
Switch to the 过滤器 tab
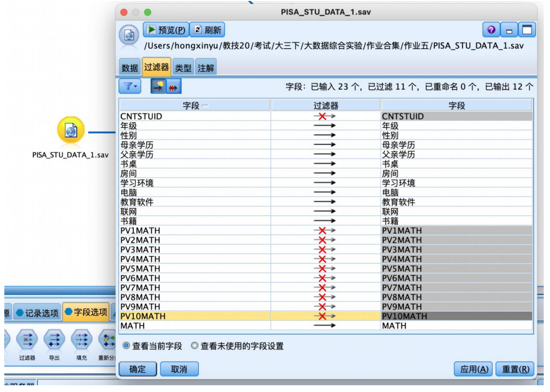coord(157,66)
